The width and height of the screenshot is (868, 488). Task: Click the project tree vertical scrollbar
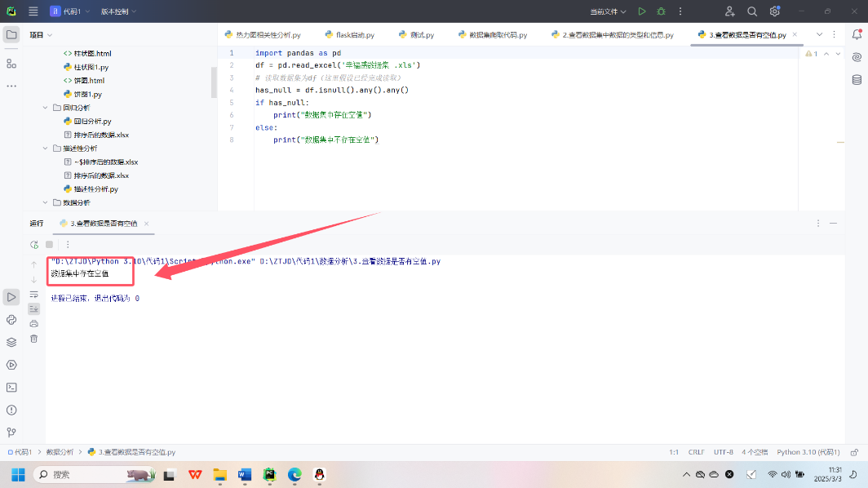(214, 82)
